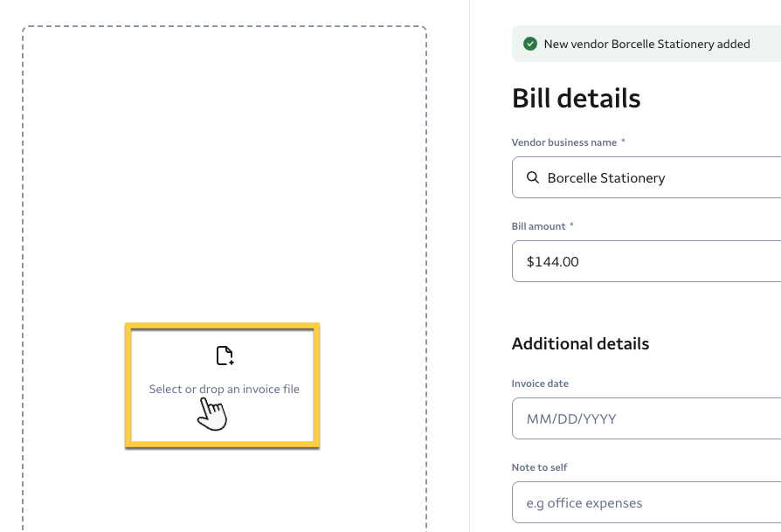This screenshot has width=781, height=532.
Task: Click the "New vendor Borcelle Stationery added" banner
Action: click(646, 44)
